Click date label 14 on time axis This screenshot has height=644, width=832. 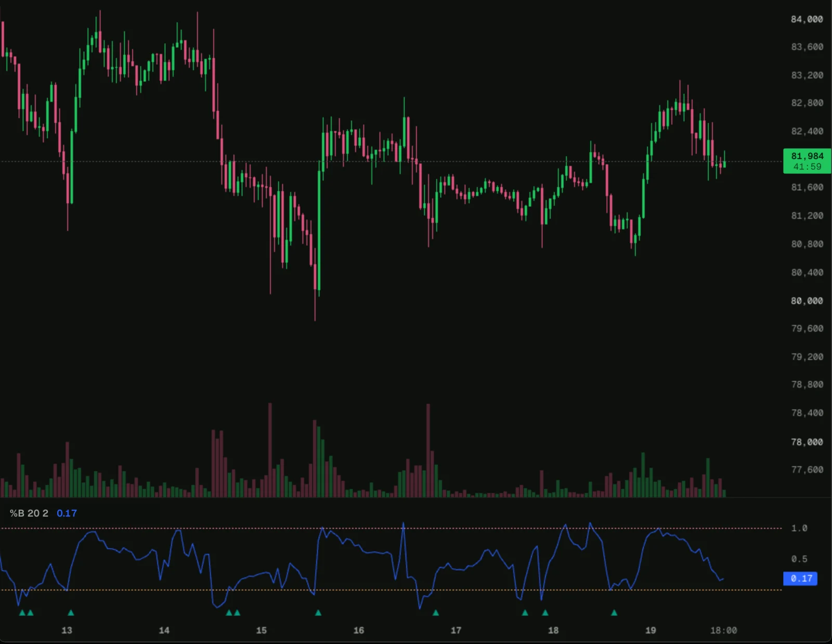point(164,630)
